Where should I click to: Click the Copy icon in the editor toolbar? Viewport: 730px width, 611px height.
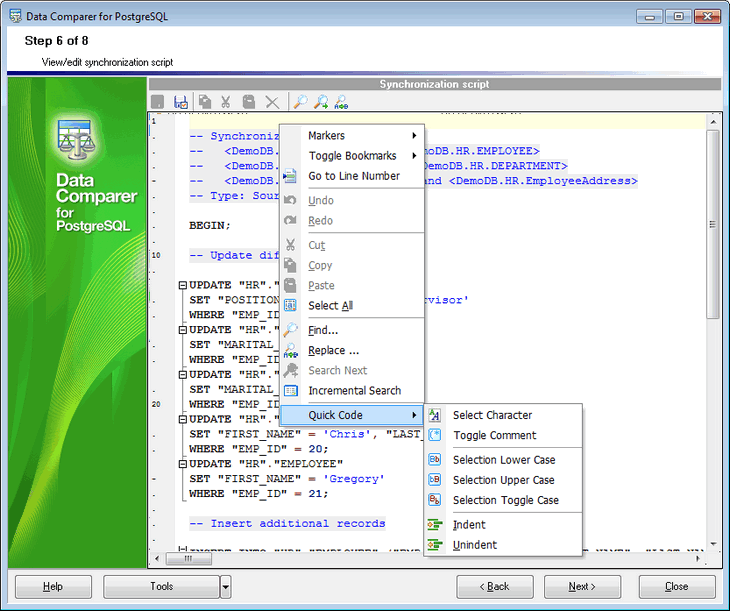(204, 102)
